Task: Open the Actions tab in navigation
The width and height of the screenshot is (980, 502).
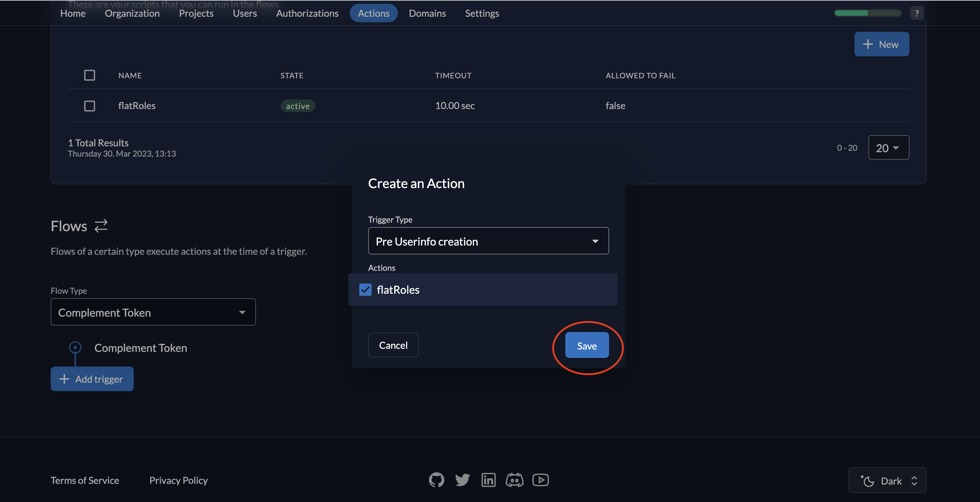Action: pos(373,13)
